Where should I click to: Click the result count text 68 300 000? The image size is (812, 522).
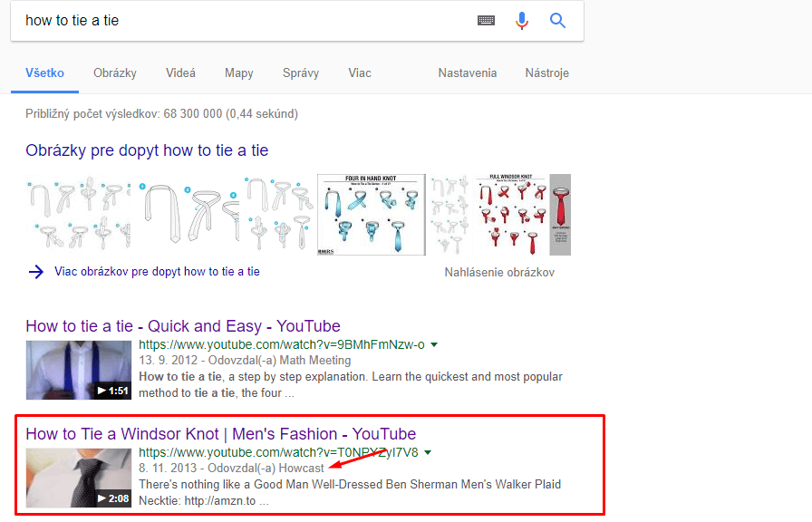[x=193, y=114]
